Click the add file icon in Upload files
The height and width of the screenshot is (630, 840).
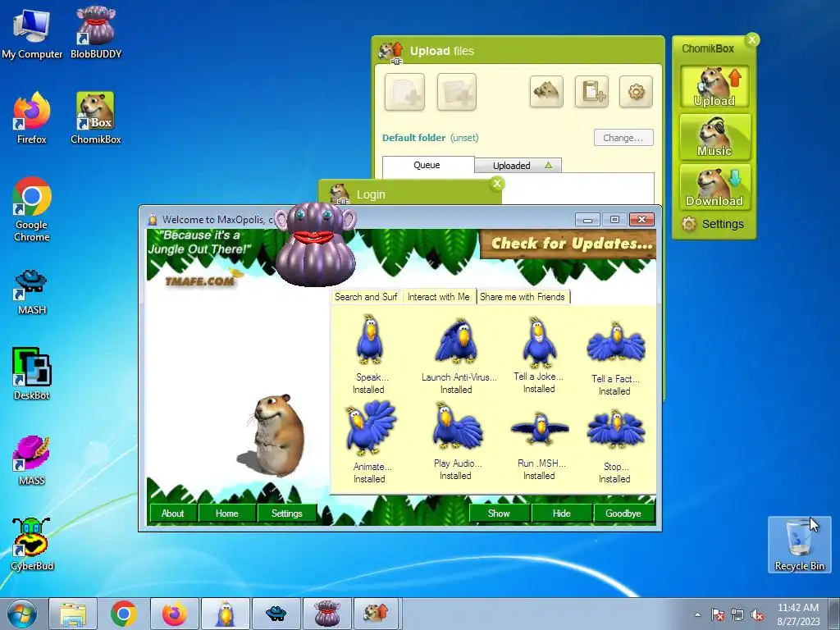pos(404,92)
